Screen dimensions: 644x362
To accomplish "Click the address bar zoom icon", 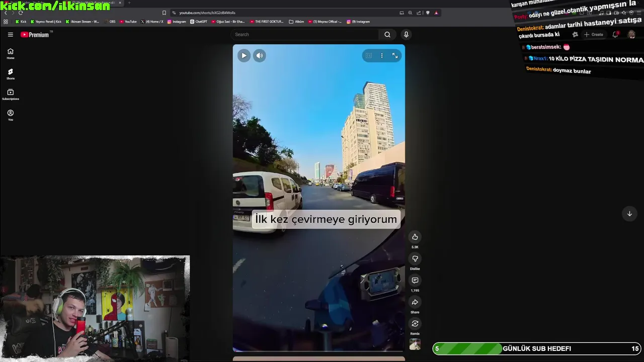I will click(410, 13).
